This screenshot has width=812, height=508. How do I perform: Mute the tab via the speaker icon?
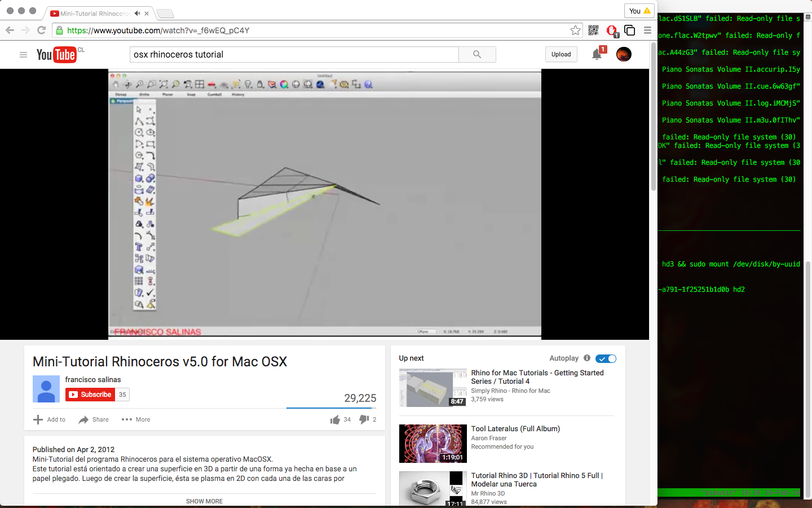click(x=137, y=13)
